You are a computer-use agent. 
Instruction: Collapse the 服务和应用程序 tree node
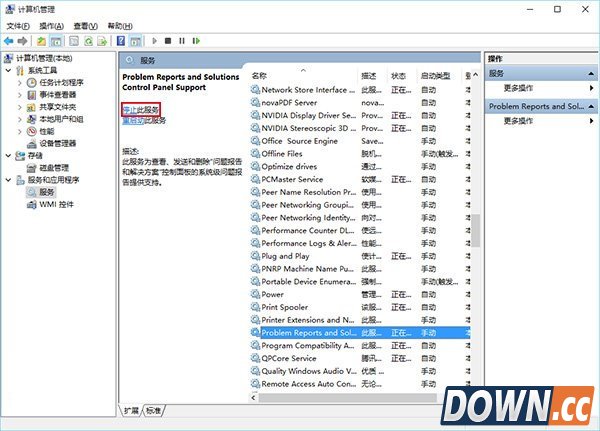click(7, 180)
